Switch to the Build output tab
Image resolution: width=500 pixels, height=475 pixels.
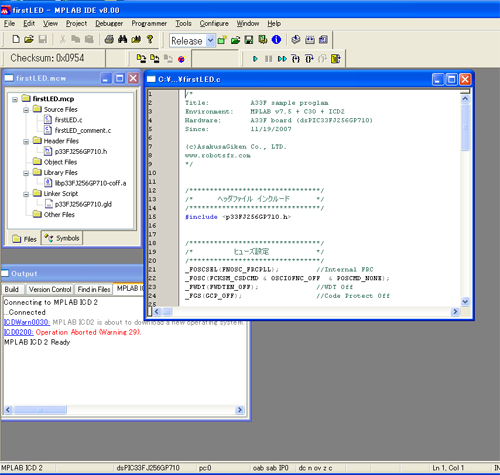tap(12, 289)
